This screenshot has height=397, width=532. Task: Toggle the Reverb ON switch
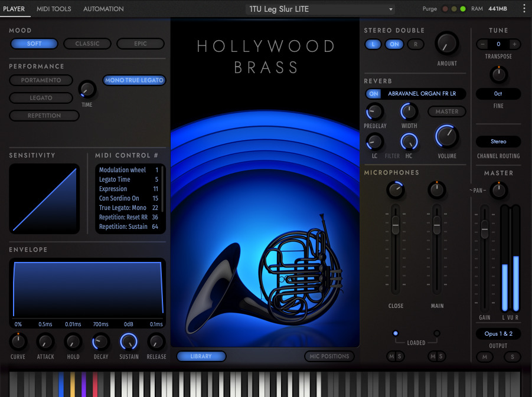(x=374, y=94)
